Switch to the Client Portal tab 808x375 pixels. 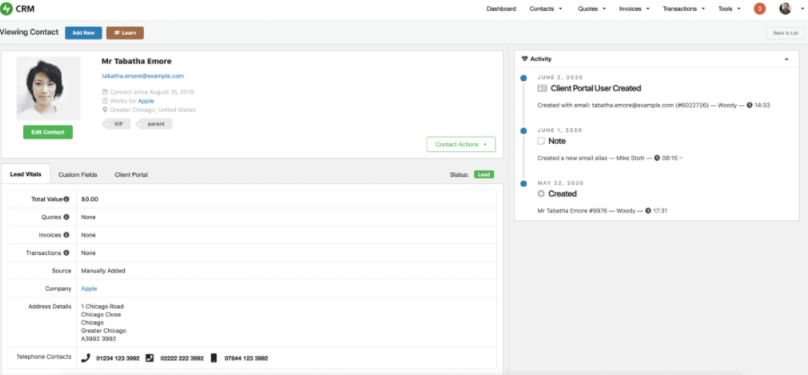point(131,175)
